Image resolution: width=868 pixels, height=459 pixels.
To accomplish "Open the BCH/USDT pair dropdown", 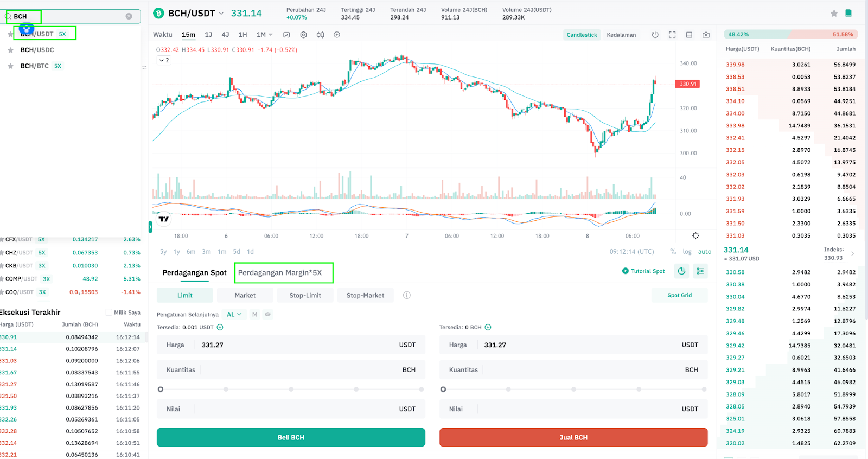I will click(x=221, y=14).
